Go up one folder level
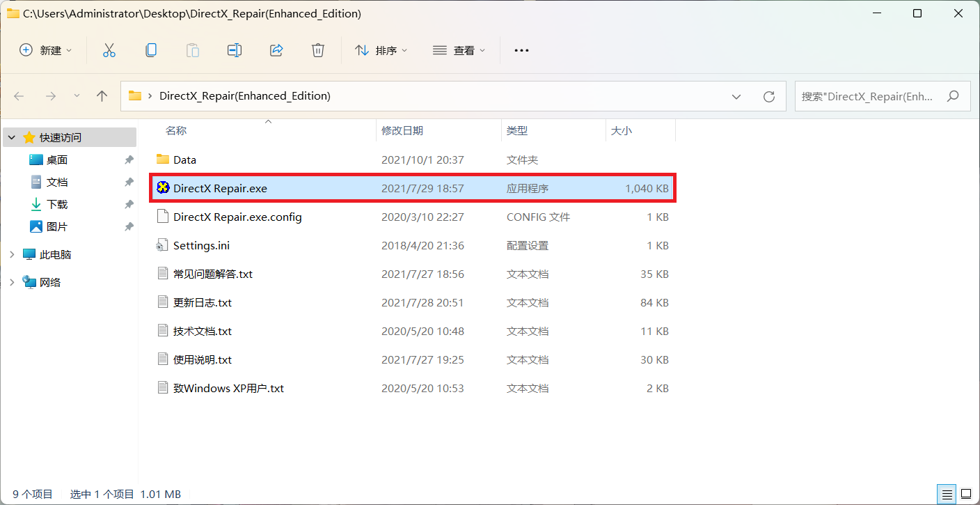980x505 pixels. [x=102, y=96]
